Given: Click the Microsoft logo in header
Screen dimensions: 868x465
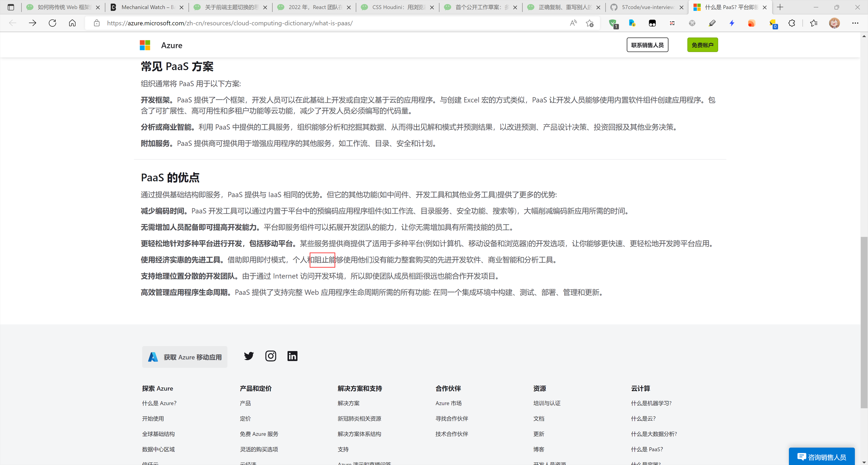Looking at the screenshot, I should [145, 45].
